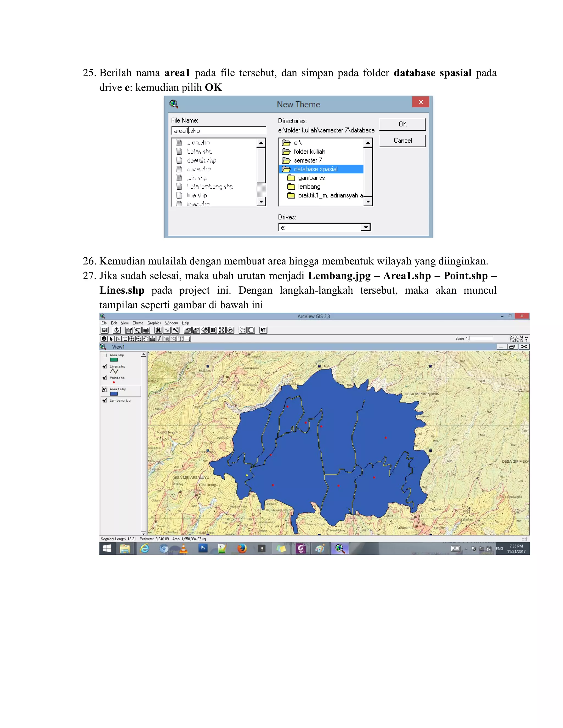Click the Scale input field

481,338
